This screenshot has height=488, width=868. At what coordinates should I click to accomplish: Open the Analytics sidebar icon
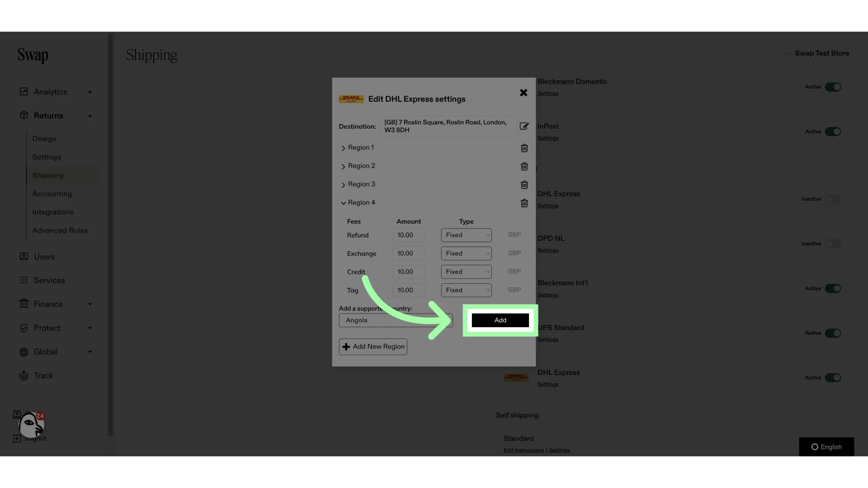(x=24, y=92)
